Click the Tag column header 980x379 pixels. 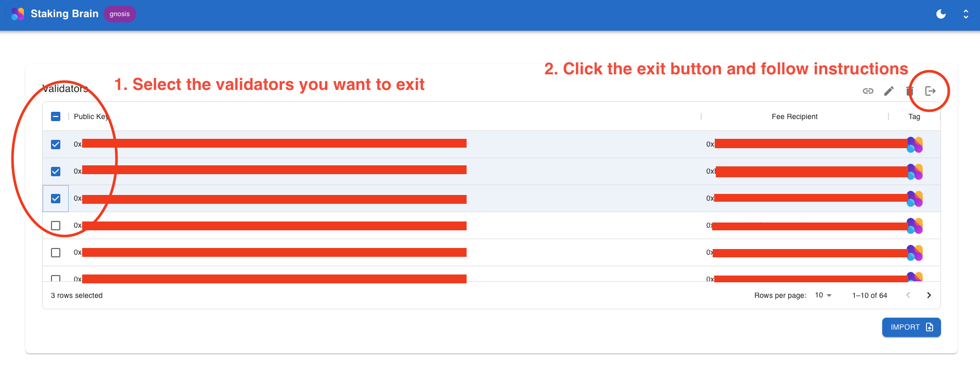pos(914,116)
